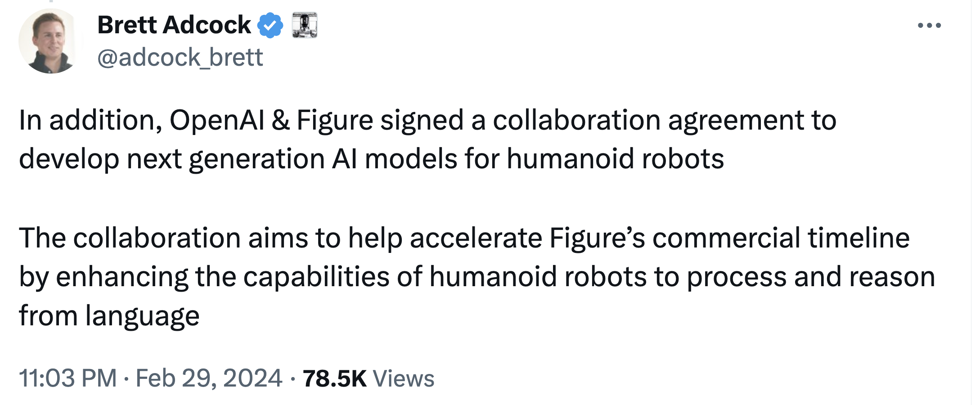Click the 11:03 PM timestamp
980x405 pixels.
[x=68, y=378]
